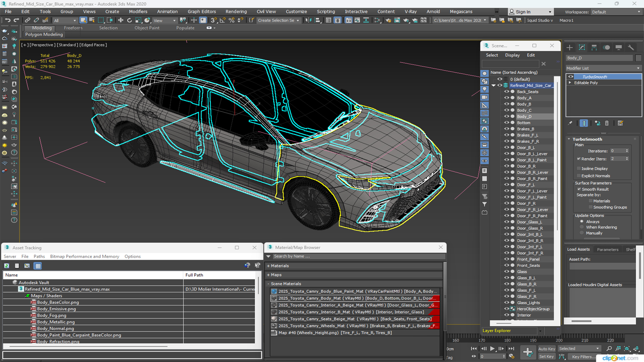Click Refresh icon in Asset Tracking
The width and height of the screenshot is (644, 362).
[x=6, y=266]
